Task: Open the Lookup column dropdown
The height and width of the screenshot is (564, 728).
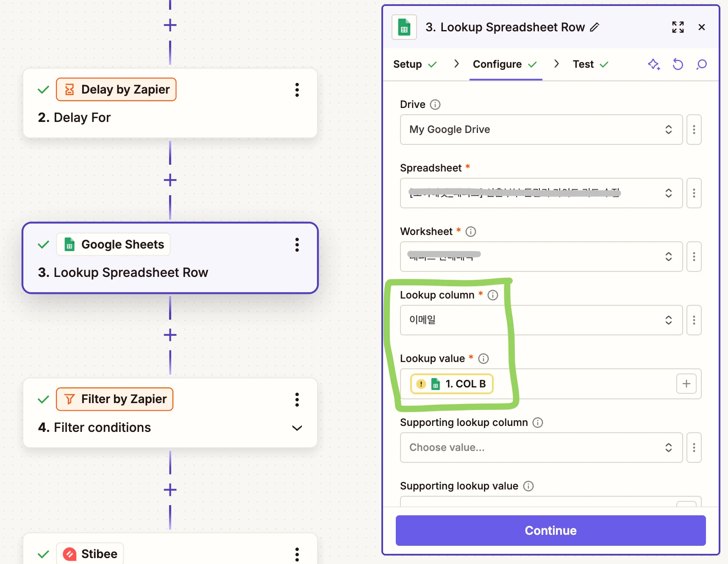Action: click(541, 320)
